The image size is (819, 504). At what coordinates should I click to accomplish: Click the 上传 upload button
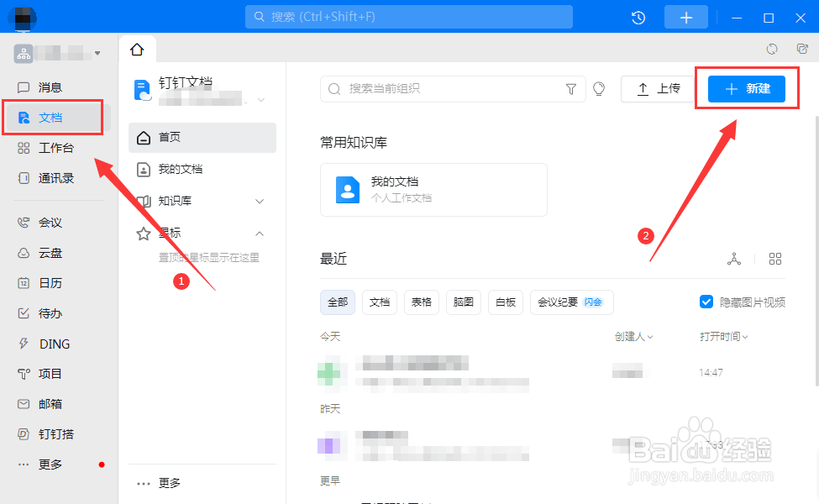[658, 89]
